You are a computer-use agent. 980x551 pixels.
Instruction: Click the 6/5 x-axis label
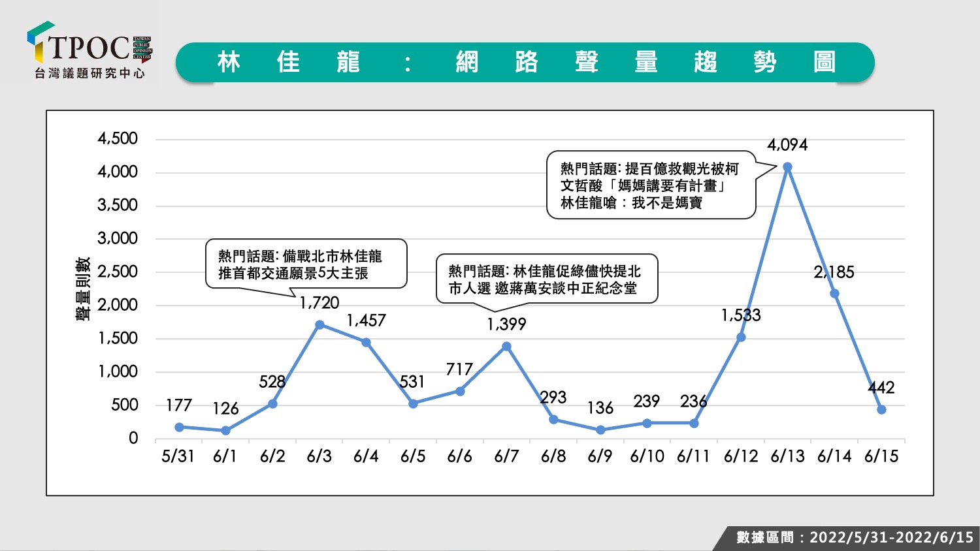413,456
